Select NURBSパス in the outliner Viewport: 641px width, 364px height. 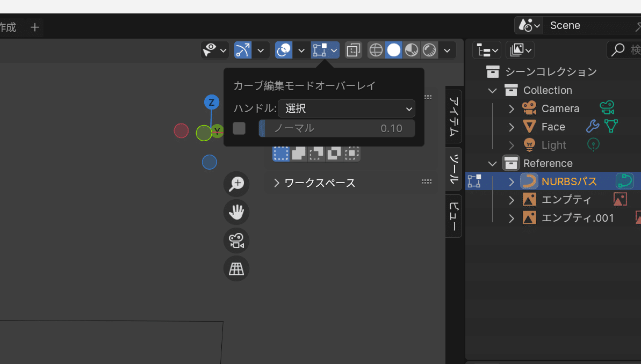569,181
